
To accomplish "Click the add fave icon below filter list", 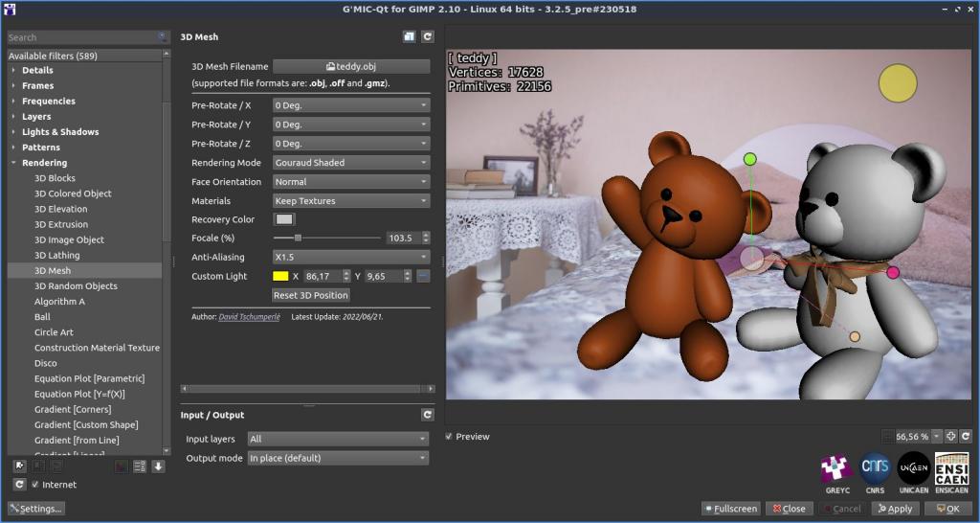I will 19,466.
